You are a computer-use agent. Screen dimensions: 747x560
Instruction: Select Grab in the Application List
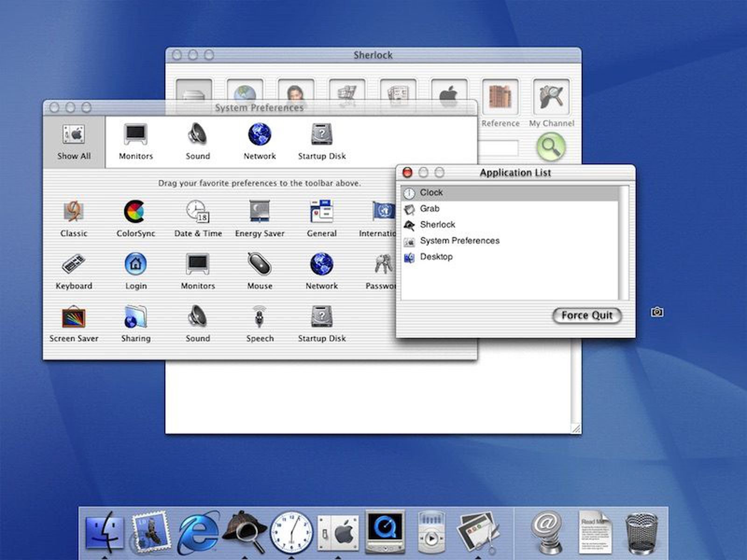[x=429, y=209]
